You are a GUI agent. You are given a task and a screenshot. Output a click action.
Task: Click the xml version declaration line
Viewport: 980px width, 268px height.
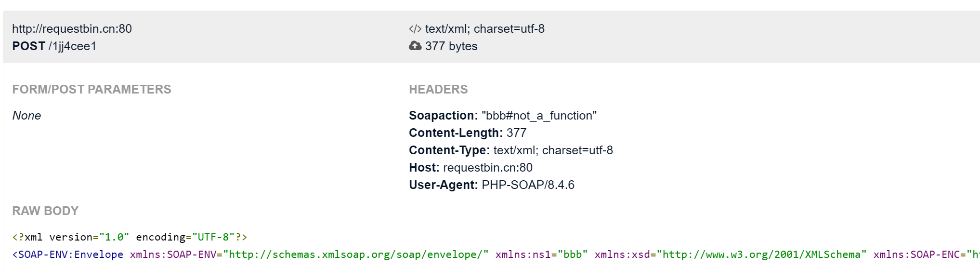130,237
